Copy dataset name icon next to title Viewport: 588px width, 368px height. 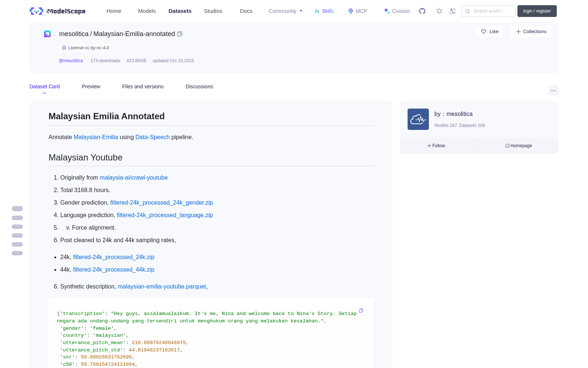[x=180, y=34]
